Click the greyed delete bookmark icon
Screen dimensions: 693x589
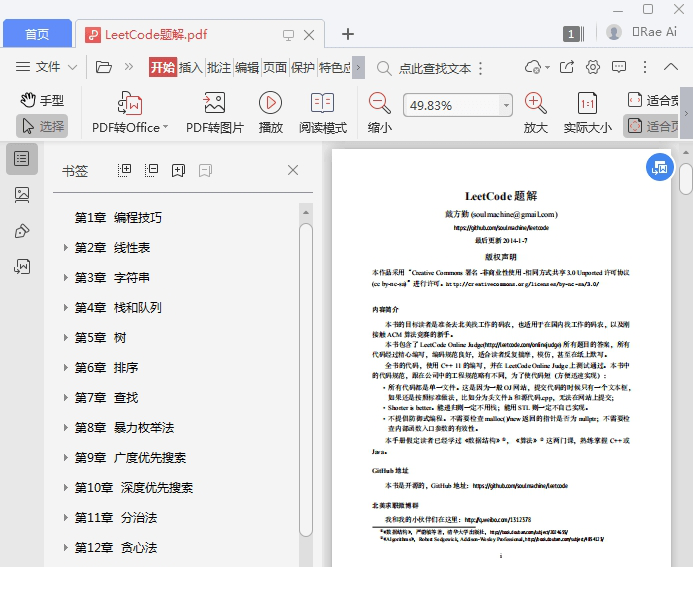(x=206, y=170)
